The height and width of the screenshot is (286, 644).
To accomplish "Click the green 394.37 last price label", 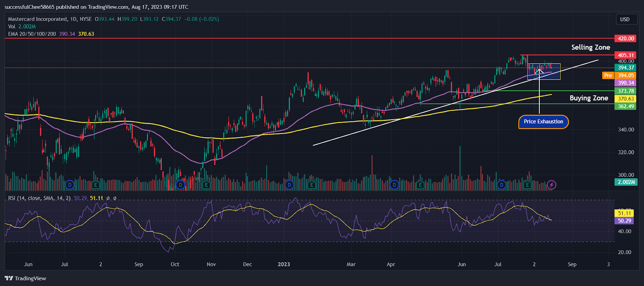I will click(x=625, y=68).
